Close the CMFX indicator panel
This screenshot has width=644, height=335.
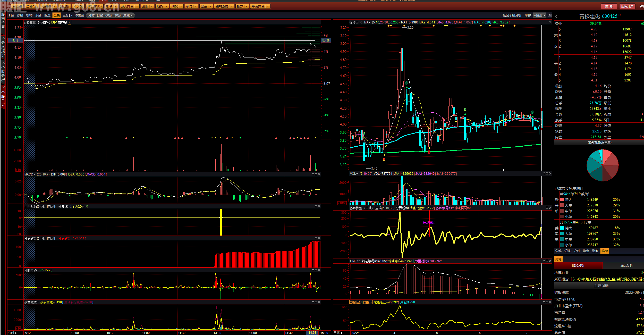[550, 261]
